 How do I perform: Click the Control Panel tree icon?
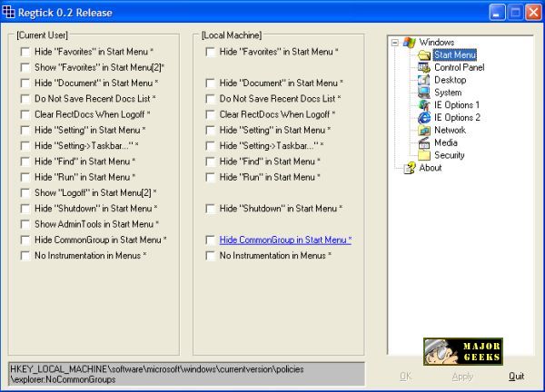coord(424,67)
